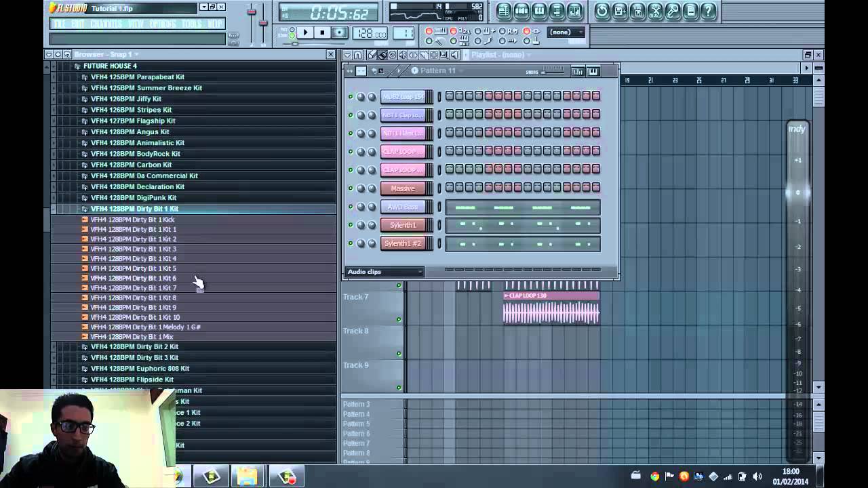Select the Sylenth1 #2 channel button

(403, 243)
